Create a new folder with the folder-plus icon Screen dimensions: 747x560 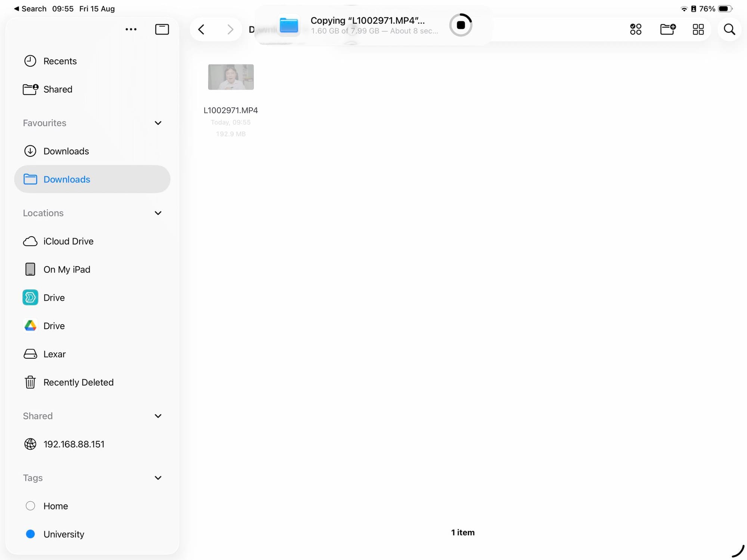(x=667, y=29)
